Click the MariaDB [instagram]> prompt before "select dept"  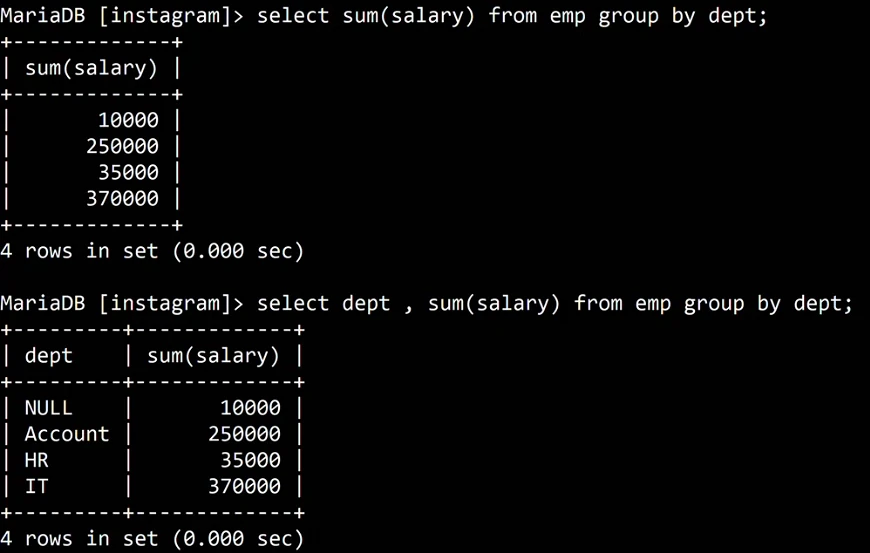pyautogui.click(x=122, y=303)
